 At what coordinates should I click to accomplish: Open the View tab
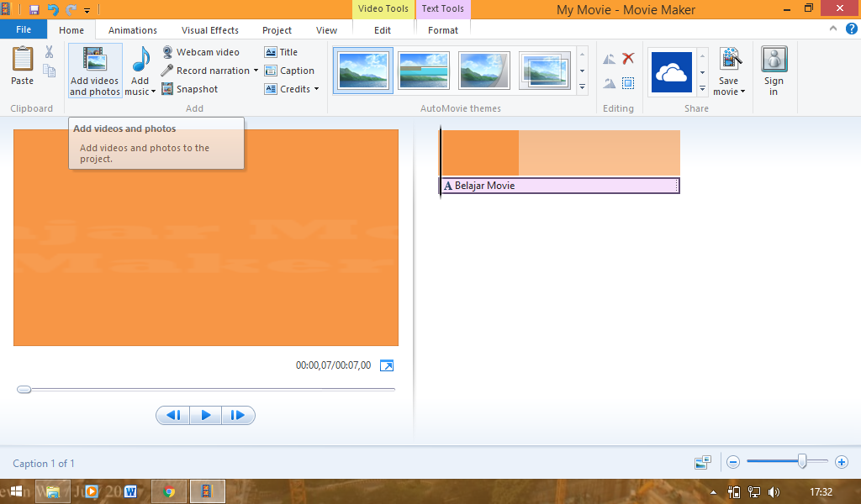click(x=326, y=30)
